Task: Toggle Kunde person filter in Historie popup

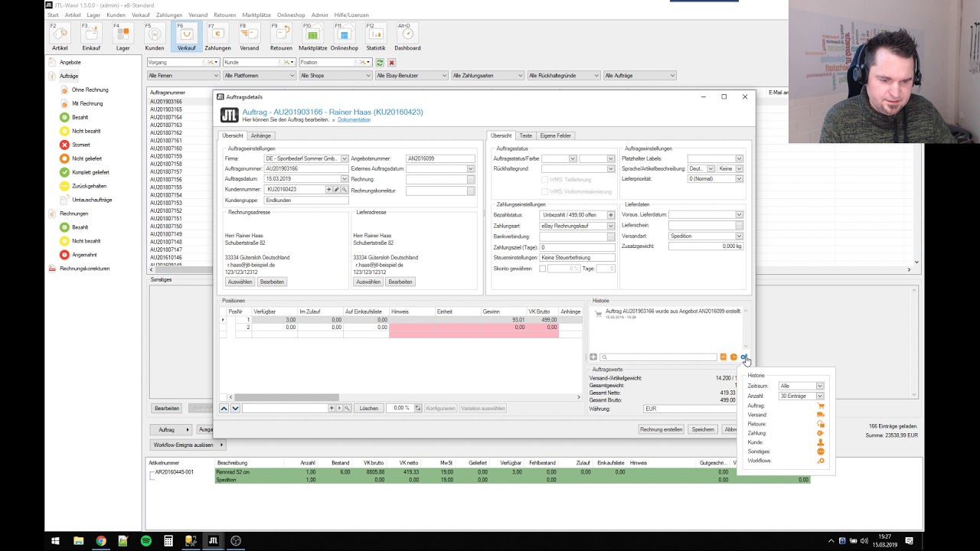Action: [821, 442]
